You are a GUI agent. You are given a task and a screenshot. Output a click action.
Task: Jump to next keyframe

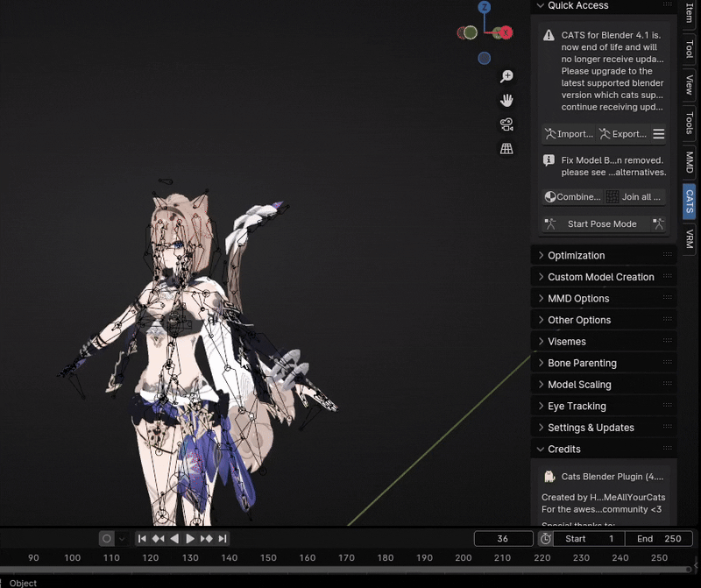tap(206, 539)
